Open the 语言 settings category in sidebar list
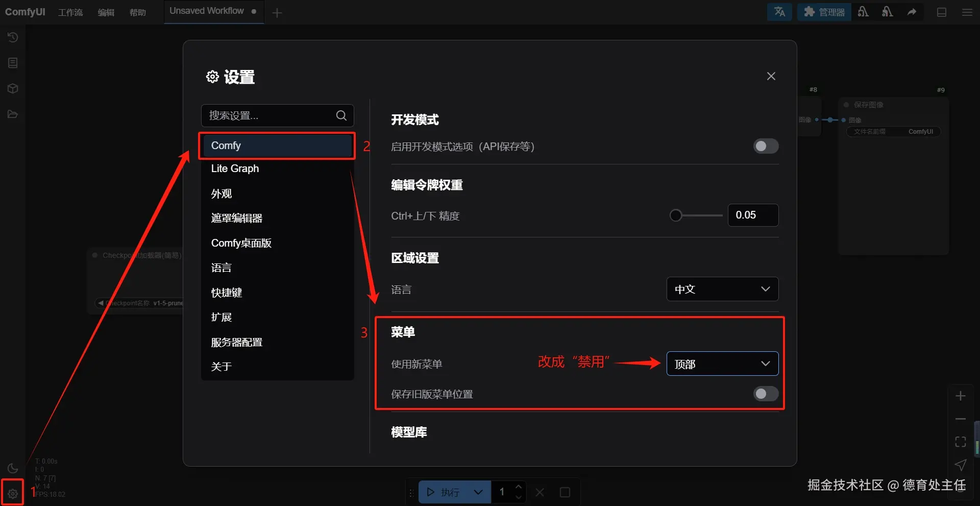This screenshot has width=980, height=506. (x=277, y=268)
